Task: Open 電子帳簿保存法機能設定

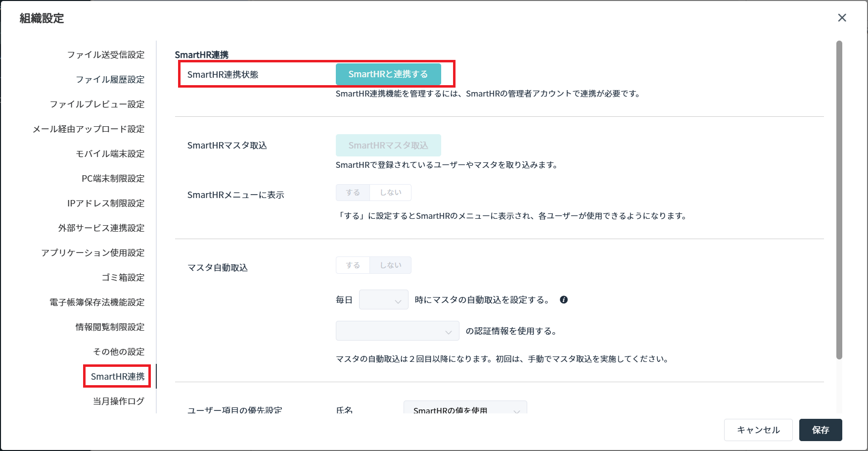Action: (97, 302)
